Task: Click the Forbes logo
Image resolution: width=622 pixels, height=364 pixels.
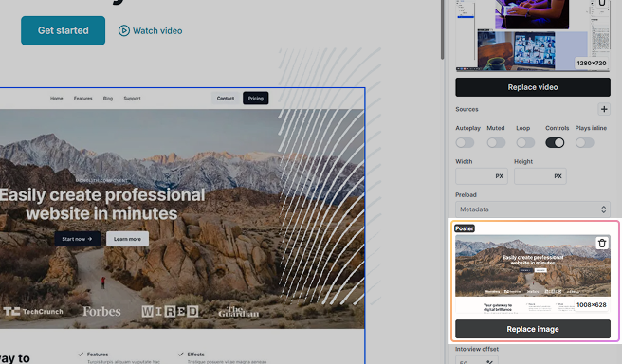Action: pyautogui.click(x=101, y=312)
